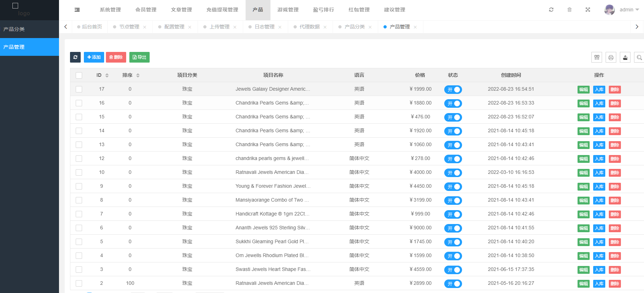This screenshot has height=293, width=644.
Task: Switch to the 产品分类 tab
Action: click(354, 27)
